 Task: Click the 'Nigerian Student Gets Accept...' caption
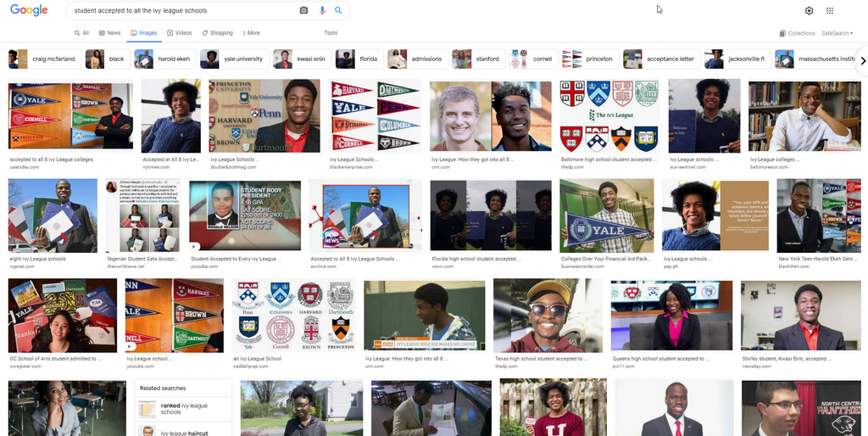point(142,259)
